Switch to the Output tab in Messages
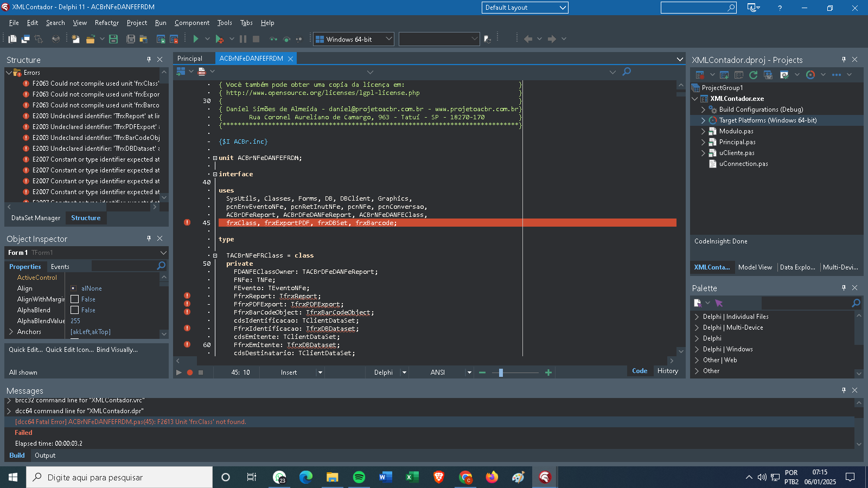This screenshot has width=868, height=488. pos(45,455)
